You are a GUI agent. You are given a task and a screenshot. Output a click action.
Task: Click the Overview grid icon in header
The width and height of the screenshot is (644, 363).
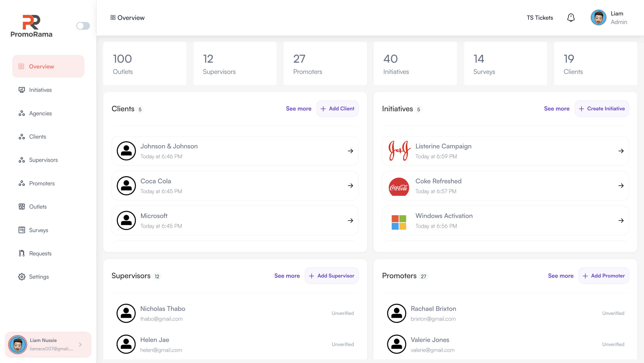113,17
